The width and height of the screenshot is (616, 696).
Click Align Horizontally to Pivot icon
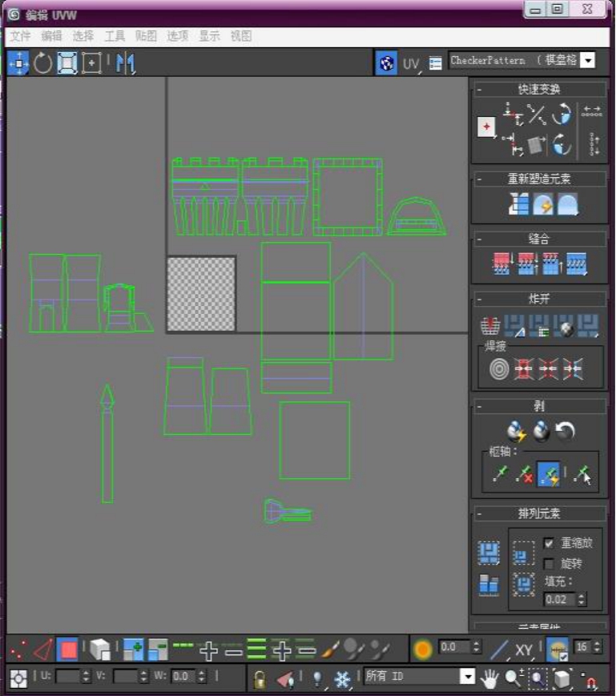pyautogui.click(x=513, y=114)
